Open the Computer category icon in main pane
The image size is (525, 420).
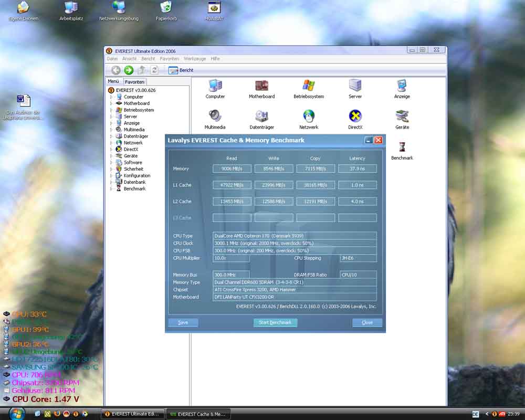(215, 89)
